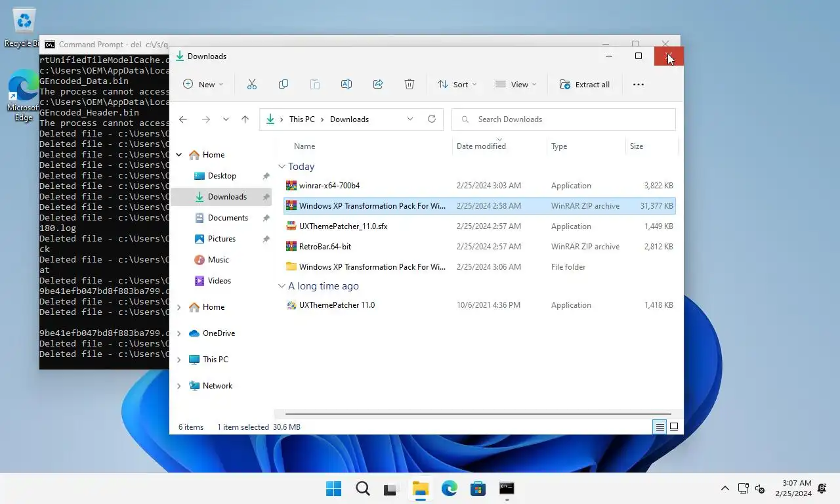Open the Windows Start menu
The image size is (840, 504).
click(x=333, y=488)
